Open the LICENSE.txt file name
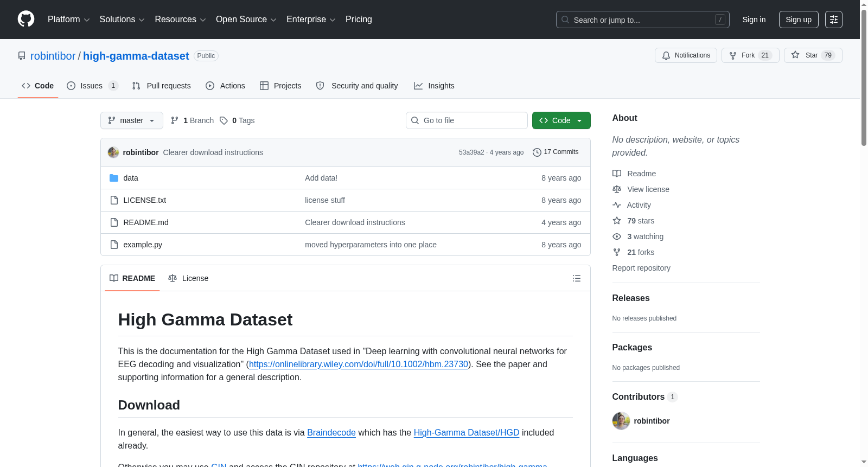The height and width of the screenshot is (467, 868). pyautogui.click(x=145, y=200)
